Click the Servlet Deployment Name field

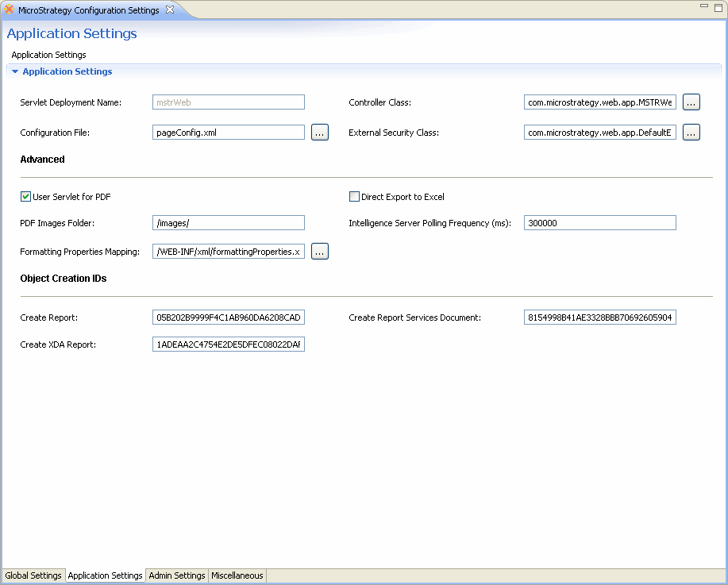tap(229, 102)
